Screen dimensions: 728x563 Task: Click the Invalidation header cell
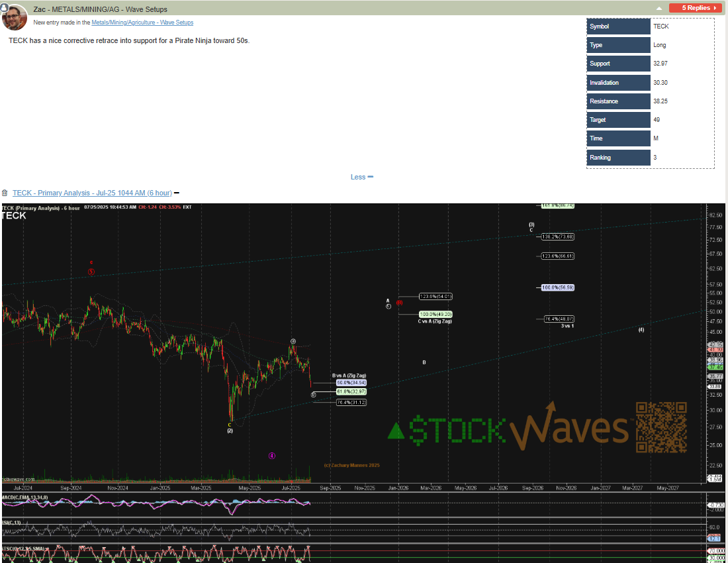click(x=618, y=83)
